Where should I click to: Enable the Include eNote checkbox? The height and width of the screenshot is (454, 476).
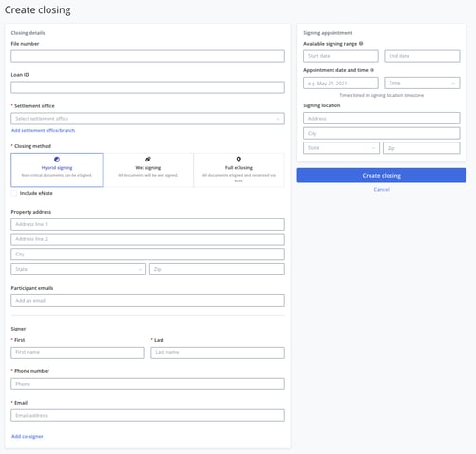point(14,193)
